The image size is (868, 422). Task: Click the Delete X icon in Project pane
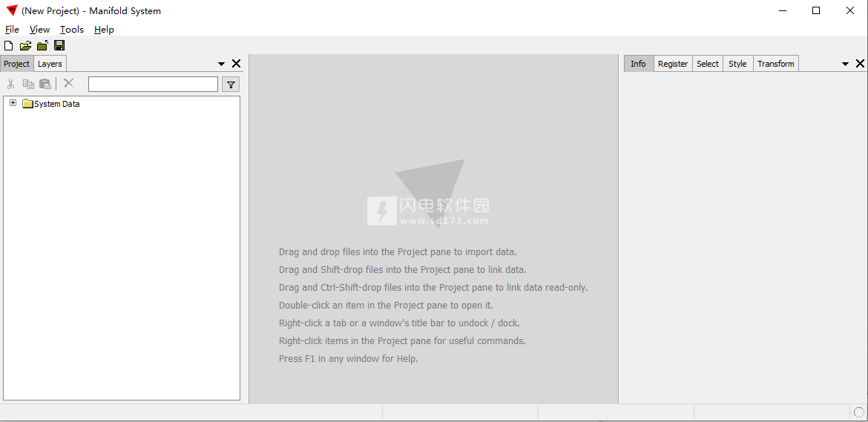69,83
